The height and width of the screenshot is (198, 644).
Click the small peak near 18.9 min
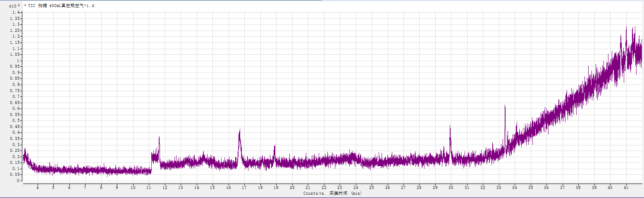tap(274, 147)
